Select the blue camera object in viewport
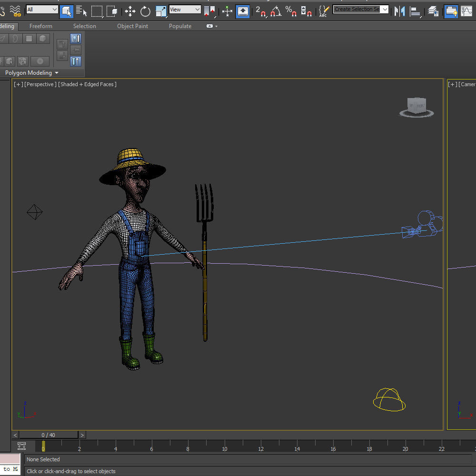Screen dimensions: 476x476 click(422, 225)
